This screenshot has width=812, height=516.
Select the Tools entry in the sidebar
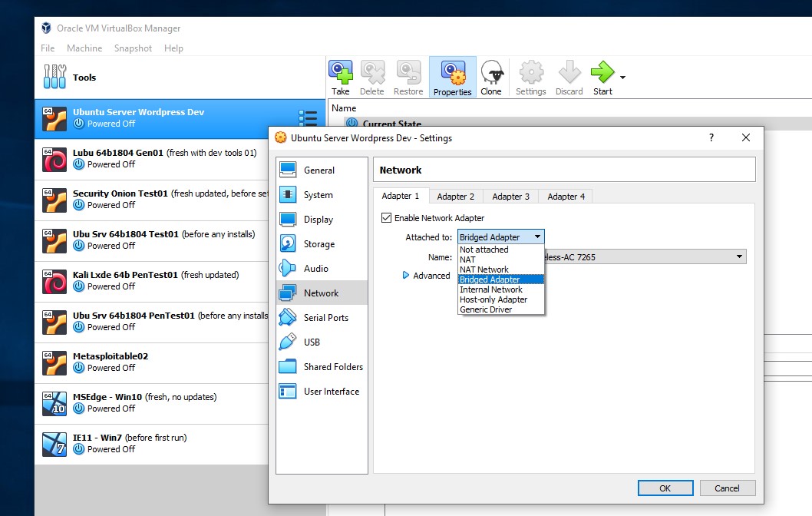tap(180, 78)
